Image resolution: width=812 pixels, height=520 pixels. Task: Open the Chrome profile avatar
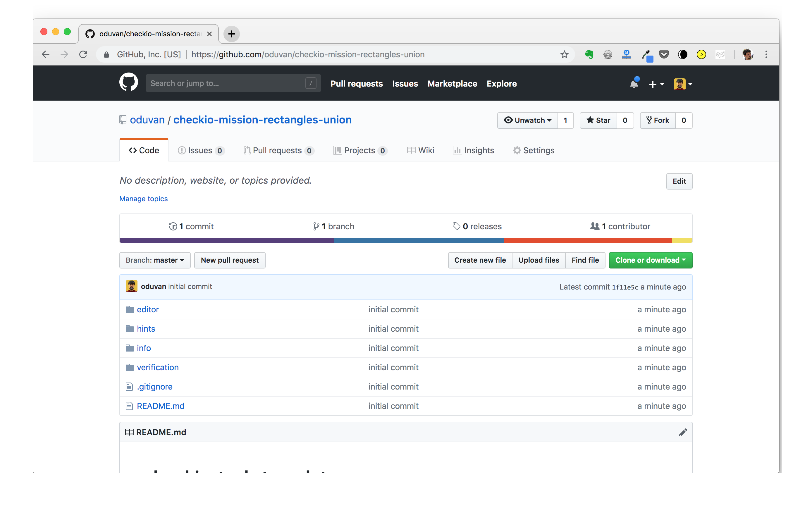pos(748,54)
